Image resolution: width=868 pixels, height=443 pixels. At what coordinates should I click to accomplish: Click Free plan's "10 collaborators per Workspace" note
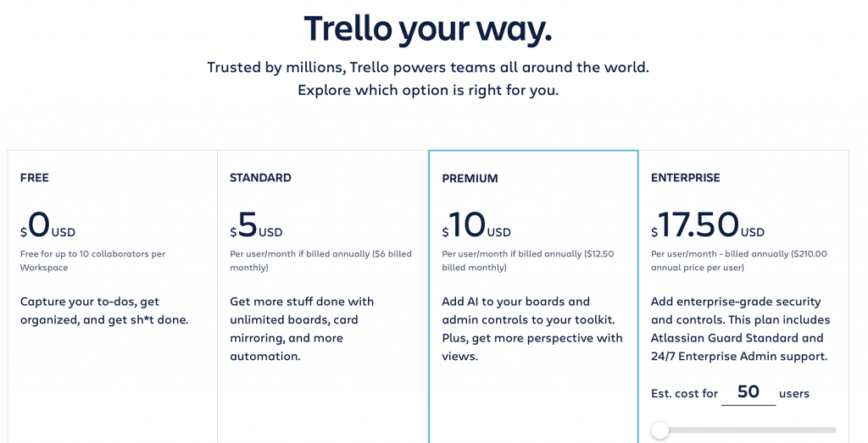(x=92, y=260)
